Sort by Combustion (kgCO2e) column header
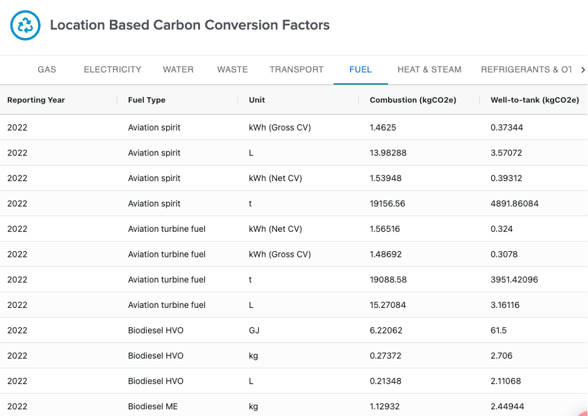Image resolution: width=588 pixels, height=416 pixels. [413, 100]
